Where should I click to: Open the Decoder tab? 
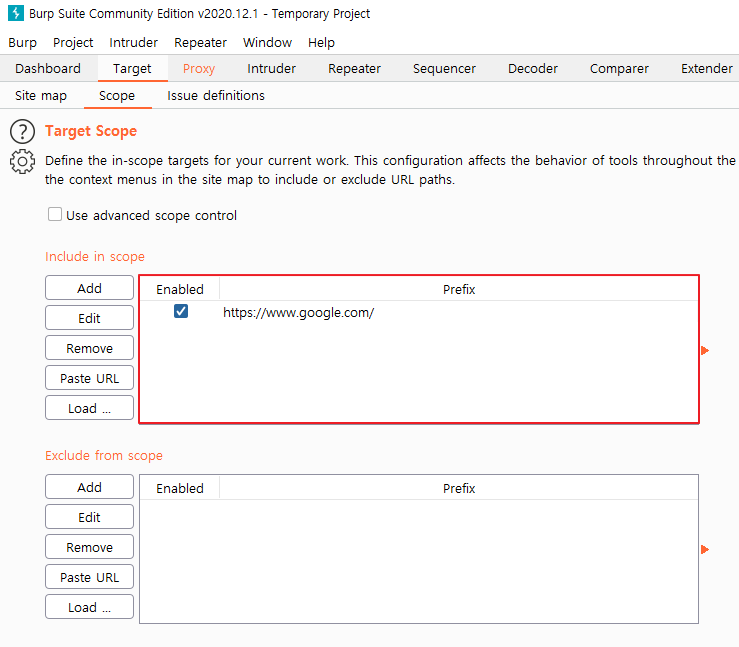pyautogui.click(x=533, y=68)
